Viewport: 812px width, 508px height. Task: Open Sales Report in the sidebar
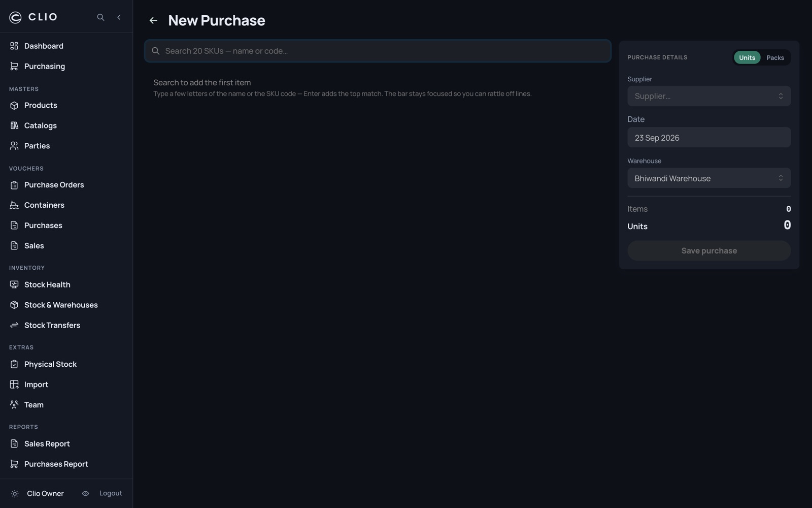point(66,444)
